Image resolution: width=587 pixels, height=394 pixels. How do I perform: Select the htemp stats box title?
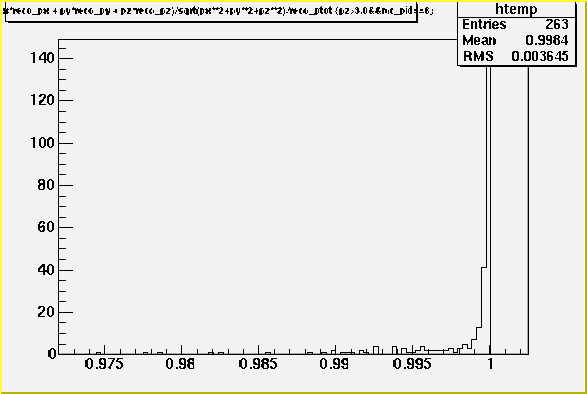(x=516, y=9)
